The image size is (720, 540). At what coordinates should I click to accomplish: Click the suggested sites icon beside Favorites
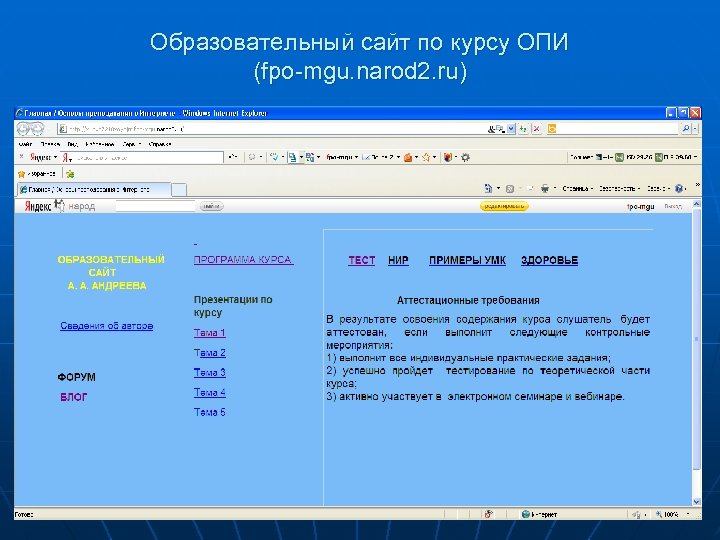tap(70, 174)
